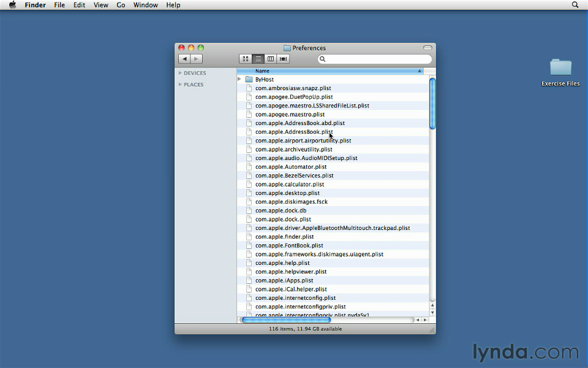Click the ByHost folder icon
This screenshot has height=368, width=588.
tap(249, 79)
